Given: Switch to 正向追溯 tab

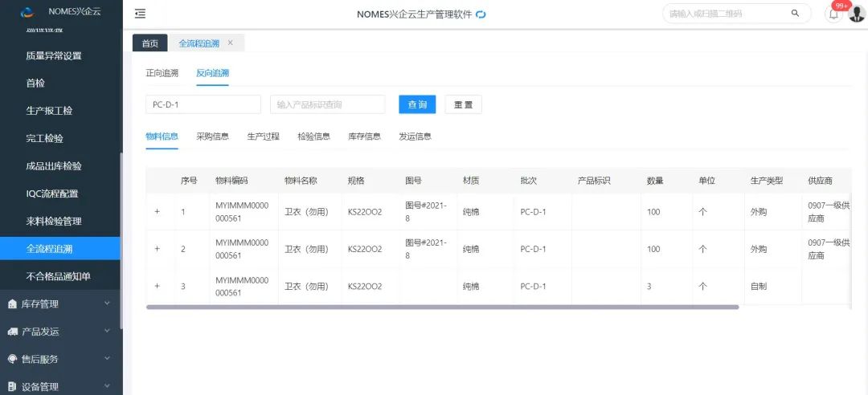Looking at the screenshot, I should click(162, 73).
